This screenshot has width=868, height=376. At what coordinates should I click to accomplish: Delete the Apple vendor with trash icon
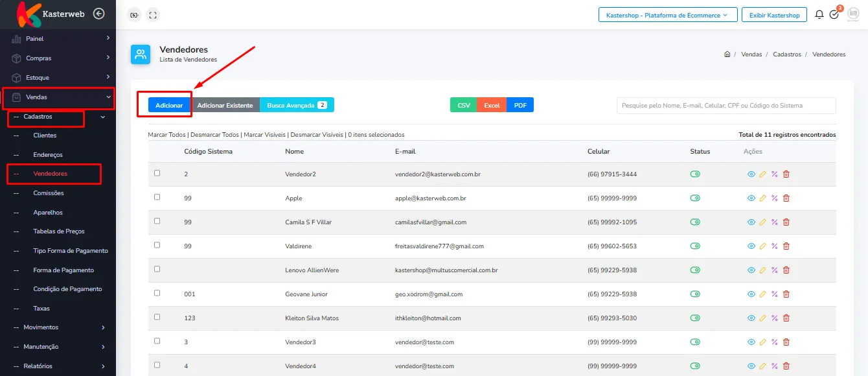(786, 198)
